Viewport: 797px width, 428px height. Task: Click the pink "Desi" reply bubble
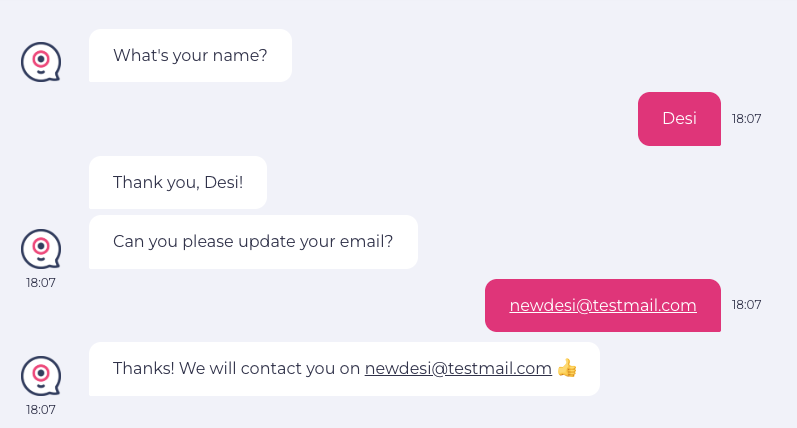pyautogui.click(x=679, y=118)
